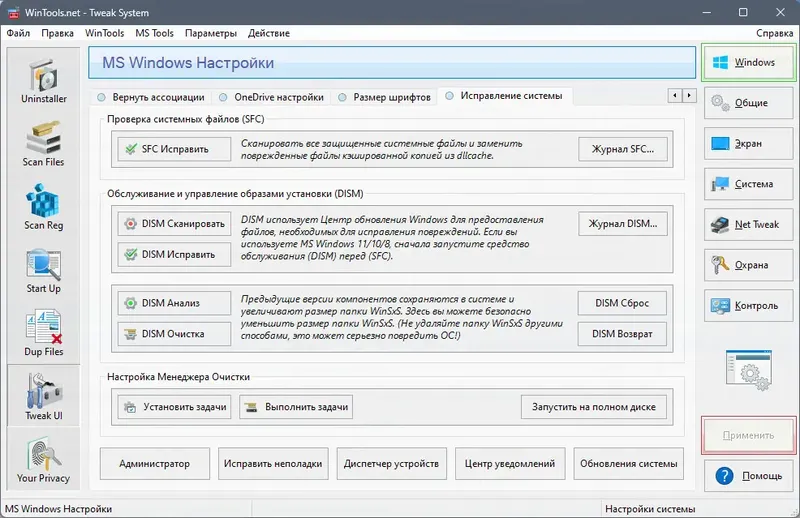Open the Система settings category

tap(748, 184)
